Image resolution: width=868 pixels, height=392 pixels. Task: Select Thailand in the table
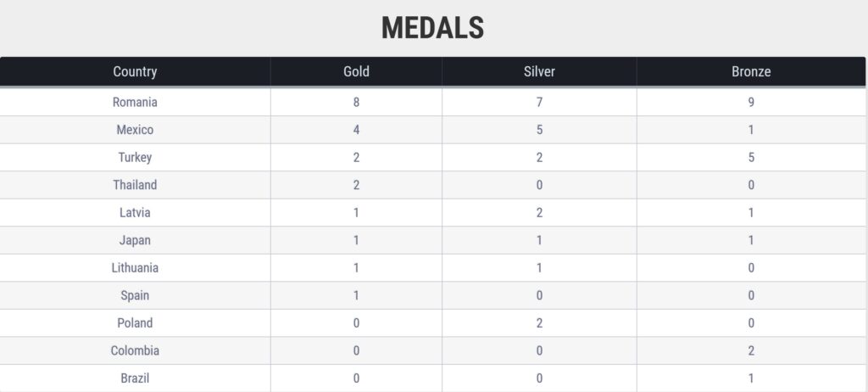coord(135,185)
